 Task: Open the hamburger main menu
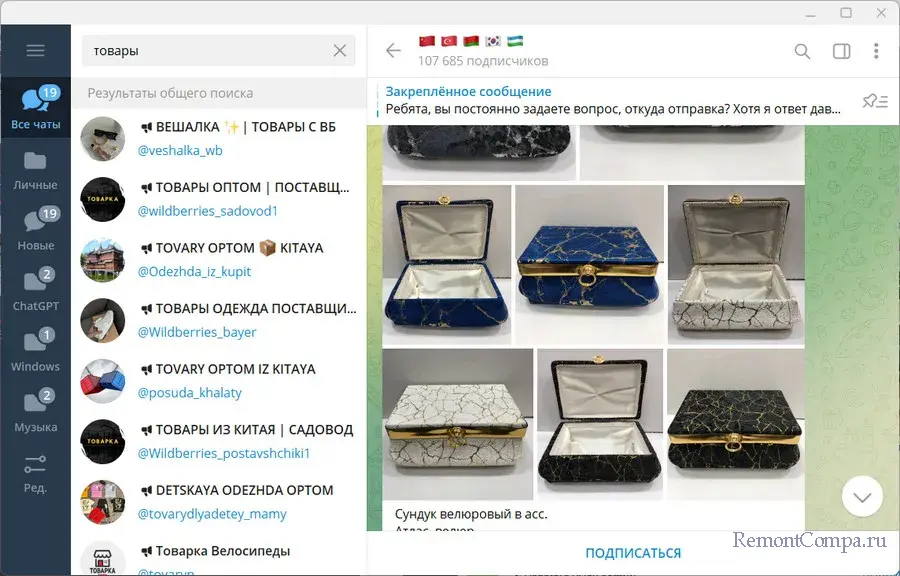35,50
